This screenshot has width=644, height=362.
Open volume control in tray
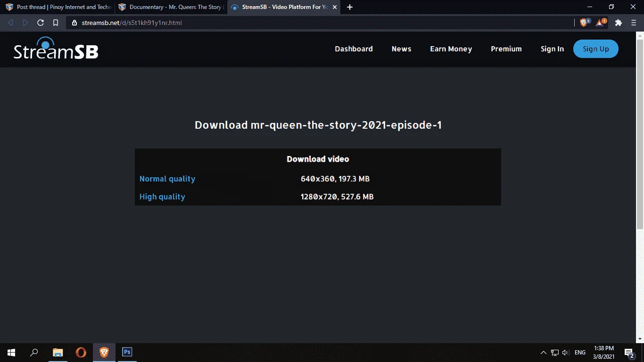coord(566,353)
